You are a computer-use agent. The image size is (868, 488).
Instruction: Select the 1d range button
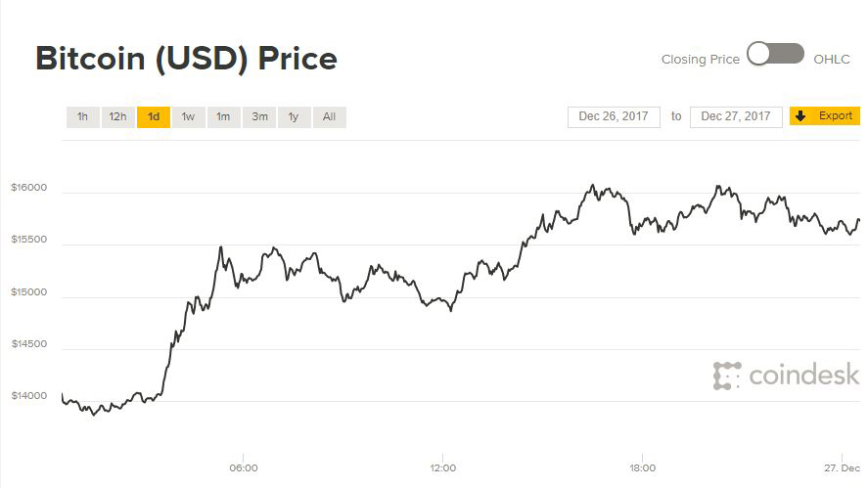coord(154,117)
